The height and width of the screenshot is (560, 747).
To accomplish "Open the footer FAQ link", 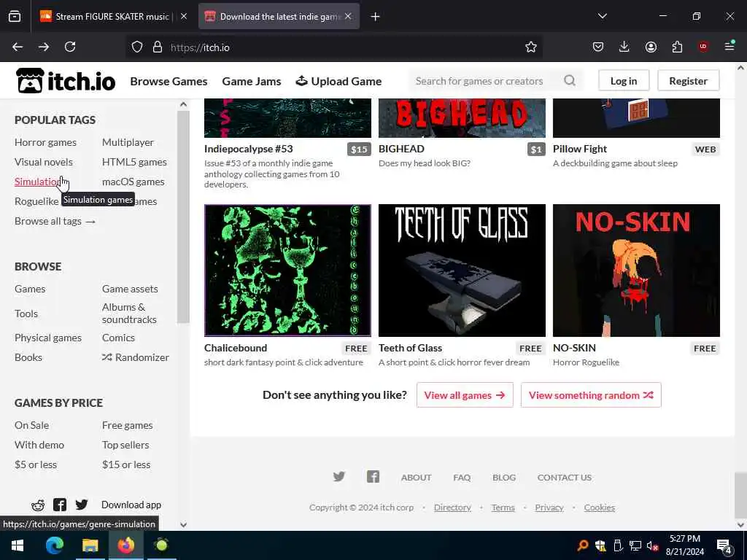I will point(462,477).
